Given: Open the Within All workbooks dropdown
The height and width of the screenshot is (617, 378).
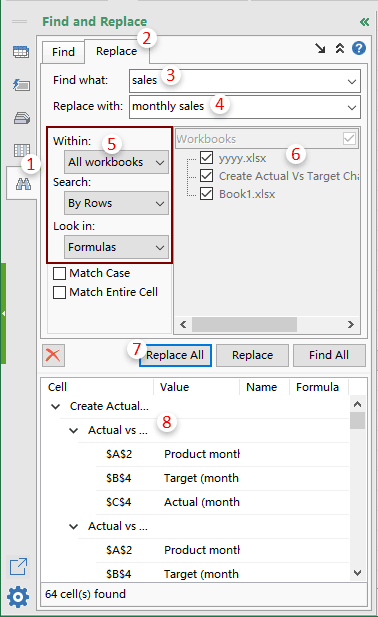Looking at the screenshot, I should click(116, 162).
